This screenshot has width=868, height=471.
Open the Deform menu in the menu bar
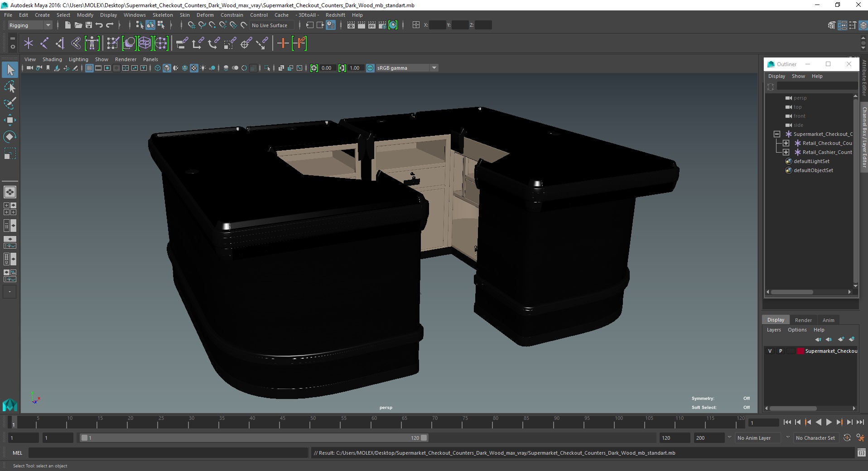pos(205,15)
